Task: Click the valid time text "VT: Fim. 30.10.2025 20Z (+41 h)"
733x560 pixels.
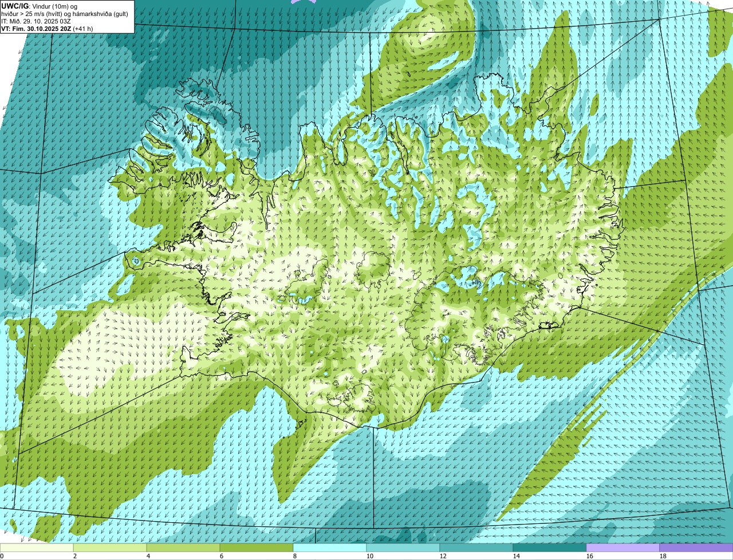Action: click(x=47, y=28)
